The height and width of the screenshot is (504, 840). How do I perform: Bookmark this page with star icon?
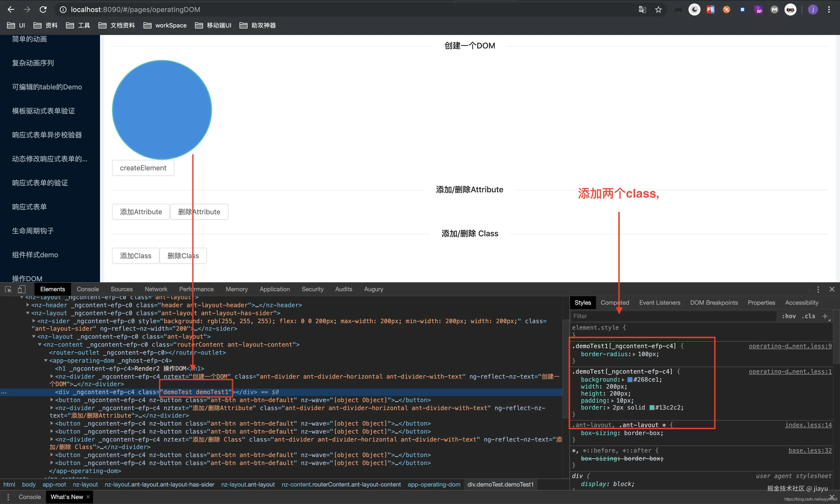point(658,9)
